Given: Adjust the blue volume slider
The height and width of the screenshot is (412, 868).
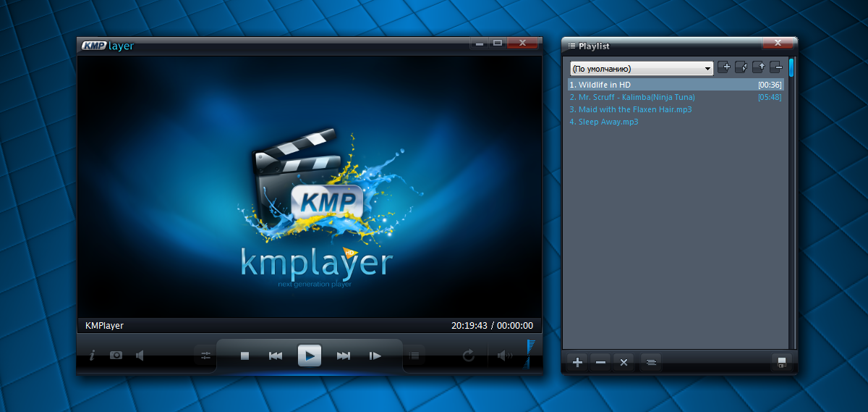Looking at the screenshot, I should 531,355.
